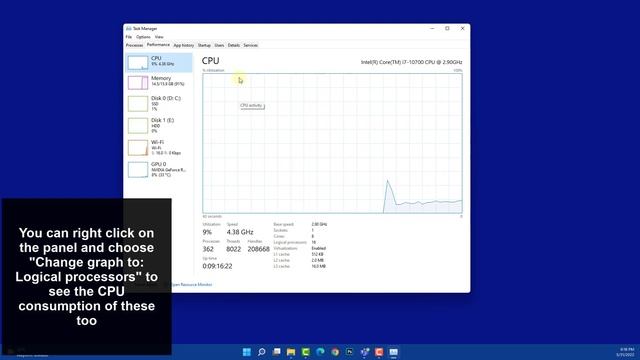
Task: Open the Options menu
Action: tap(143, 37)
